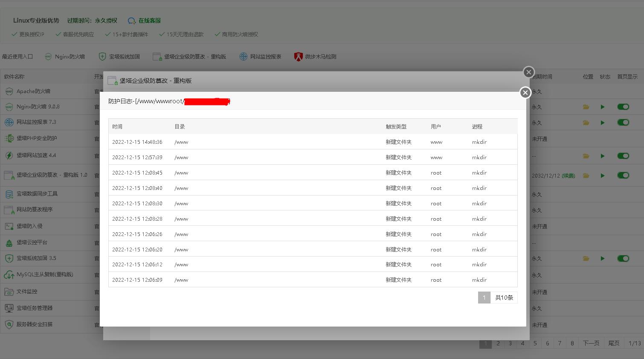644x359 pixels.
Task: Open folder location for 堡塔网站加速 row
Action: click(586, 156)
